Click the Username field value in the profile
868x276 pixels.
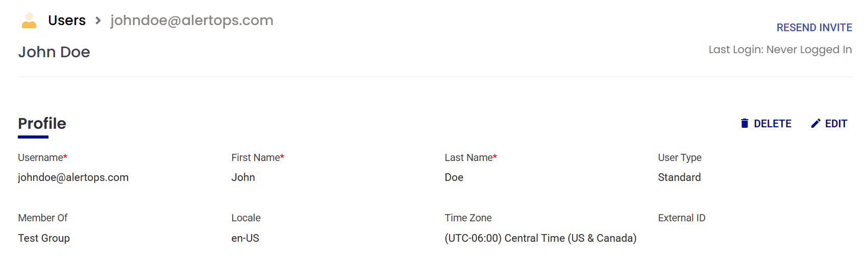click(x=73, y=177)
